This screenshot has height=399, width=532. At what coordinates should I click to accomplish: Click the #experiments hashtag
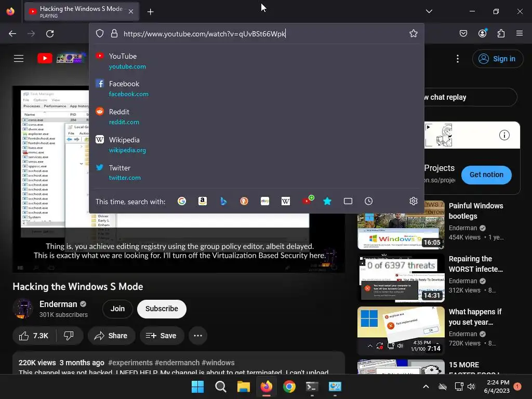pyautogui.click(x=130, y=363)
